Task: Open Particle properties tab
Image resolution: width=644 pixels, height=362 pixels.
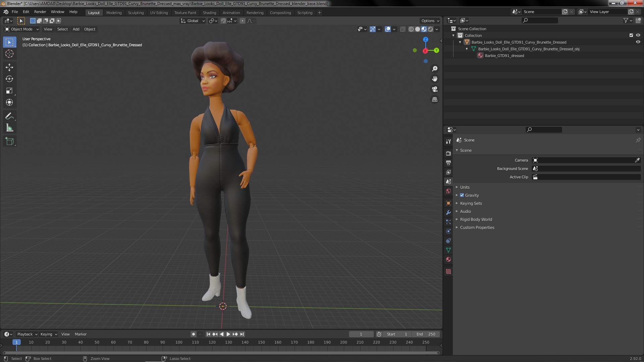Action: [448, 222]
